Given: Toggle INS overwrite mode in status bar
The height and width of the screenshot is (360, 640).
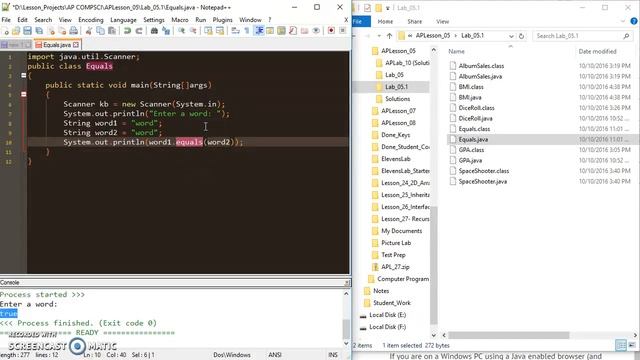Looking at the screenshot, I should click(333, 355).
